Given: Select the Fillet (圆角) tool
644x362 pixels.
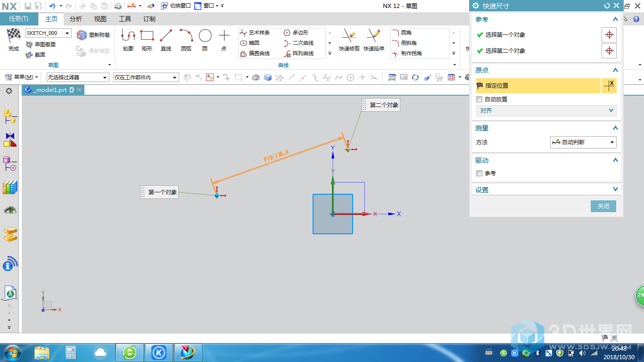Looking at the screenshot, I should click(402, 33).
